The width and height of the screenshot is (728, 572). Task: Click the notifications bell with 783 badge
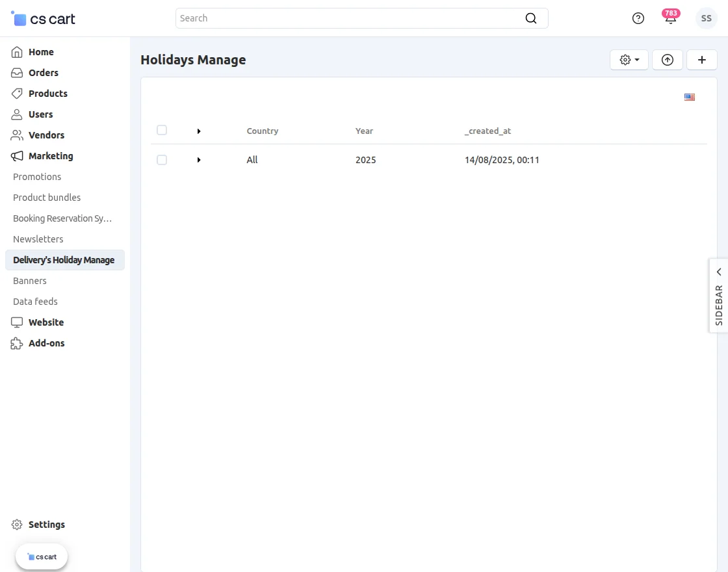pos(670,18)
